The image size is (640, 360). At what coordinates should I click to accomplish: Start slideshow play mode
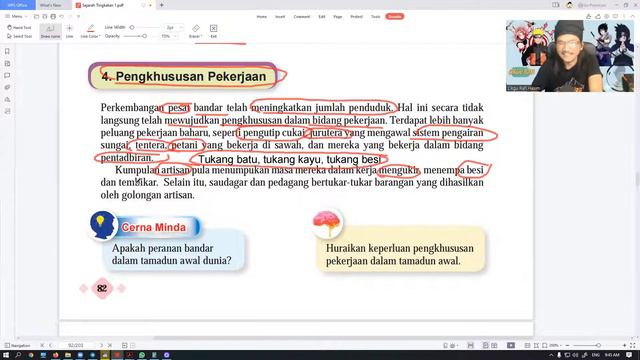[511, 345]
